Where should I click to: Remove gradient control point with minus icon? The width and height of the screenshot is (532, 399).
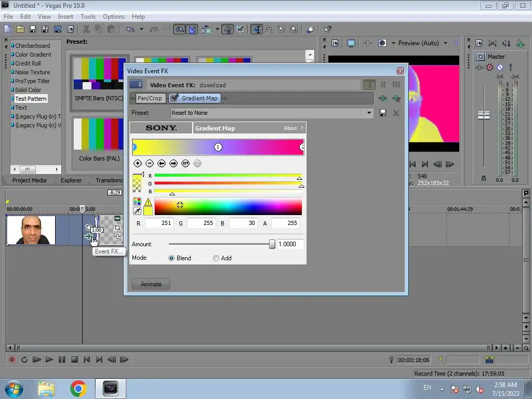pos(150,164)
